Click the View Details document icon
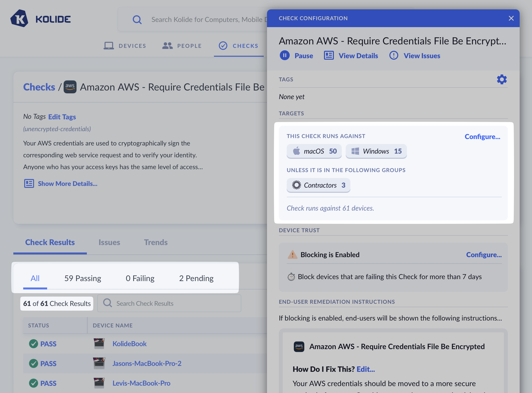The width and height of the screenshot is (532, 393). (x=329, y=55)
